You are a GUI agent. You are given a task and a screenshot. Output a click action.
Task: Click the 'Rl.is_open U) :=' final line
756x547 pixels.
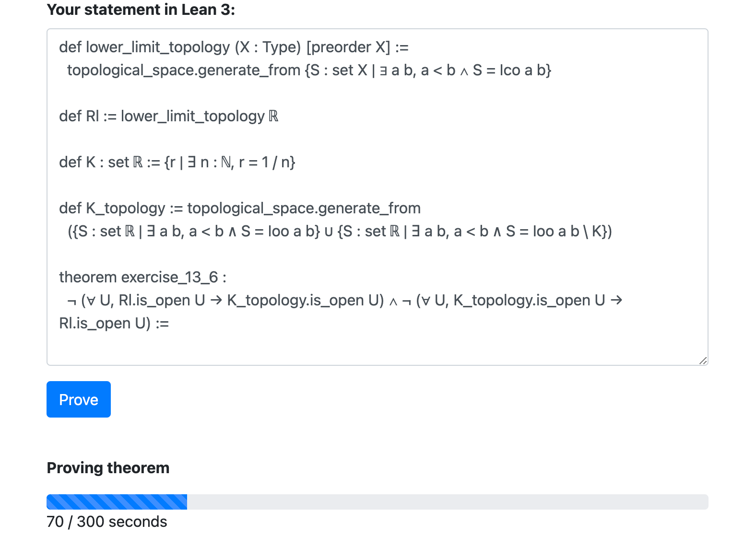point(114,323)
